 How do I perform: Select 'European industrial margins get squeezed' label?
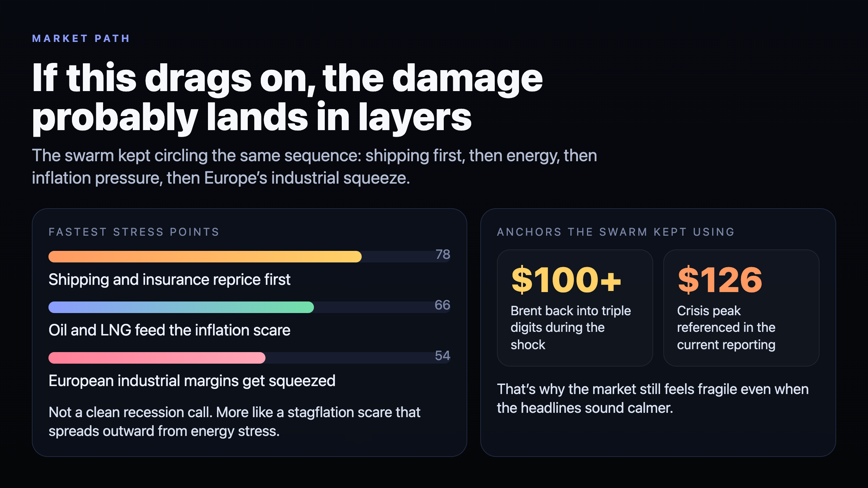192,381
